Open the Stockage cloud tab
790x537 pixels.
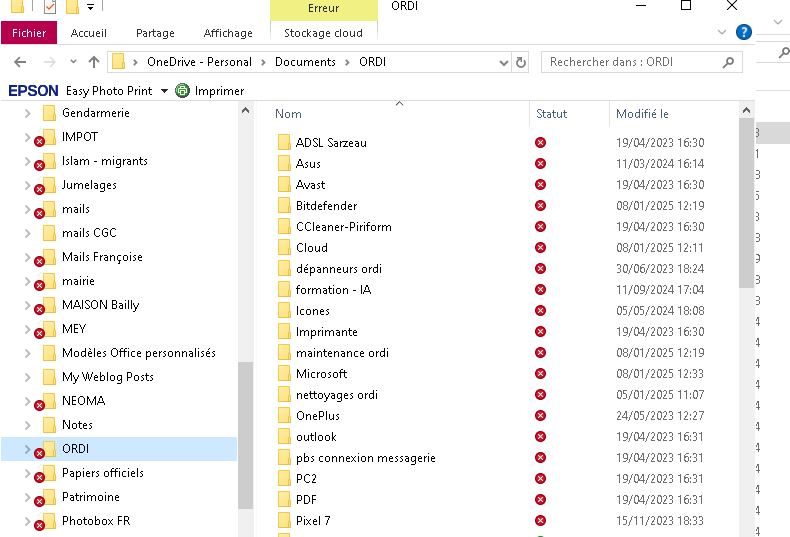point(323,33)
